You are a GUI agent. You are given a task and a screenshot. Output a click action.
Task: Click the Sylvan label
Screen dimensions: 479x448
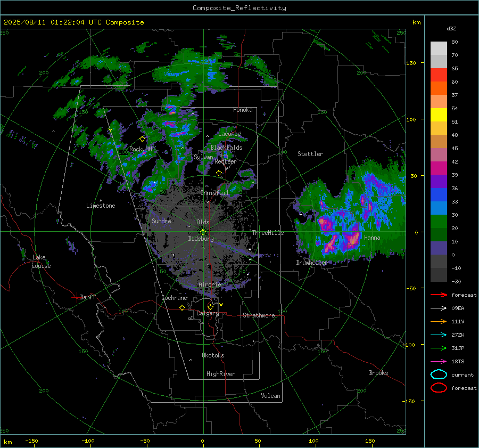203,157
